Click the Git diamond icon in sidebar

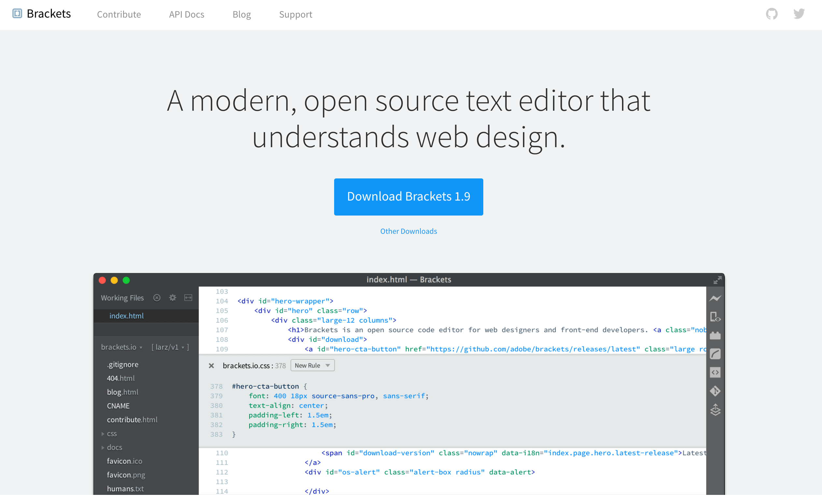tap(715, 391)
